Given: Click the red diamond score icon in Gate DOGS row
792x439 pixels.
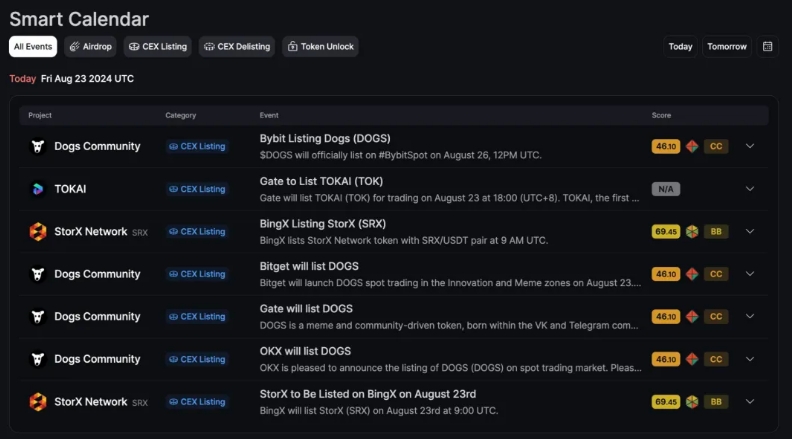Looking at the screenshot, I should tap(692, 317).
